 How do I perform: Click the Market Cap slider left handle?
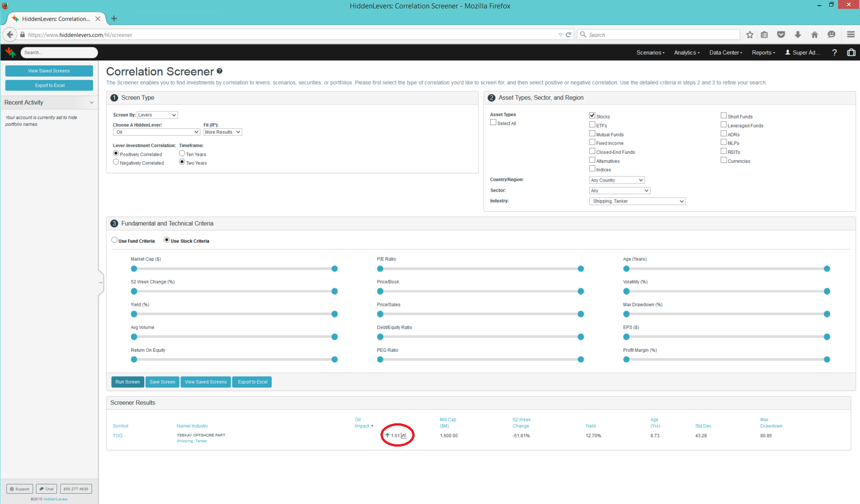click(134, 269)
